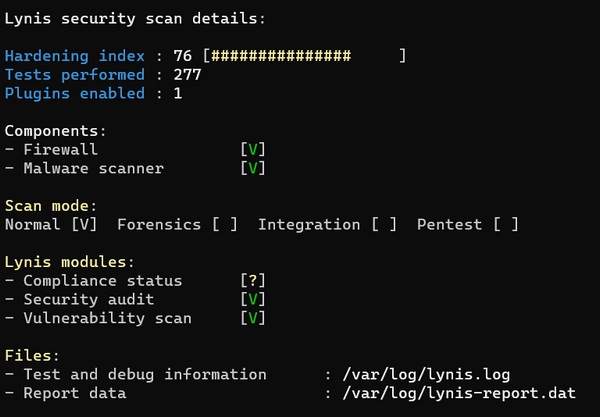This screenshot has height=417, width=600.
Task: Click the Plugins enabled label
Action: 75,94
